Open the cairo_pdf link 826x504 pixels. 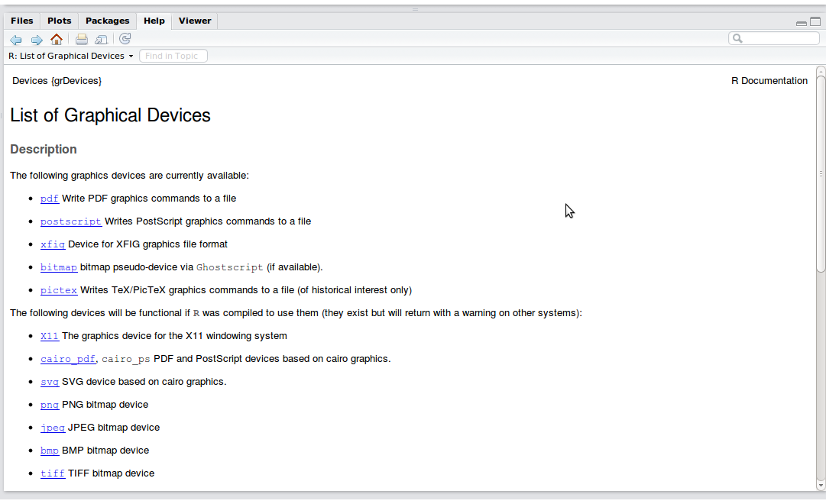pos(68,359)
